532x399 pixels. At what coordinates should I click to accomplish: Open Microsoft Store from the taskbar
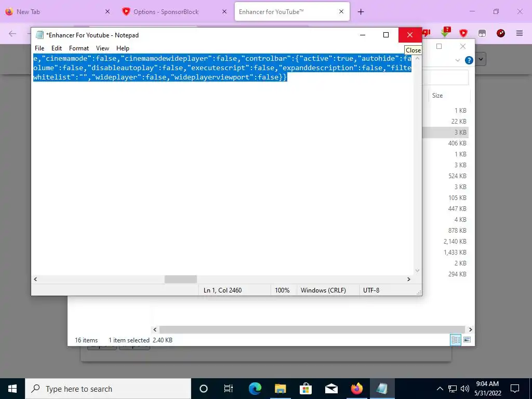click(x=305, y=389)
